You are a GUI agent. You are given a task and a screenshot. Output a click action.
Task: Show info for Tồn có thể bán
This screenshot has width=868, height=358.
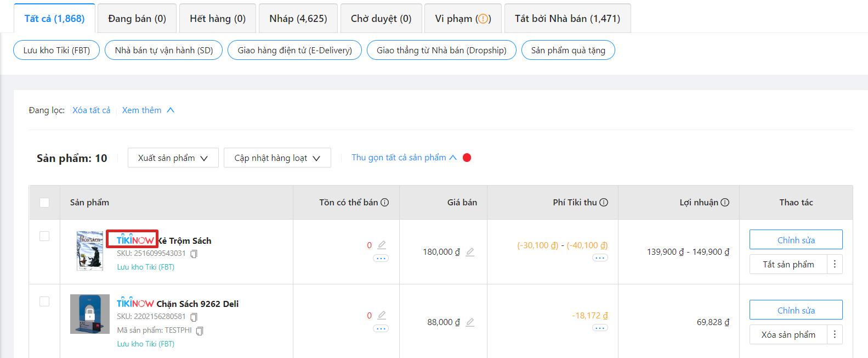[385, 203]
